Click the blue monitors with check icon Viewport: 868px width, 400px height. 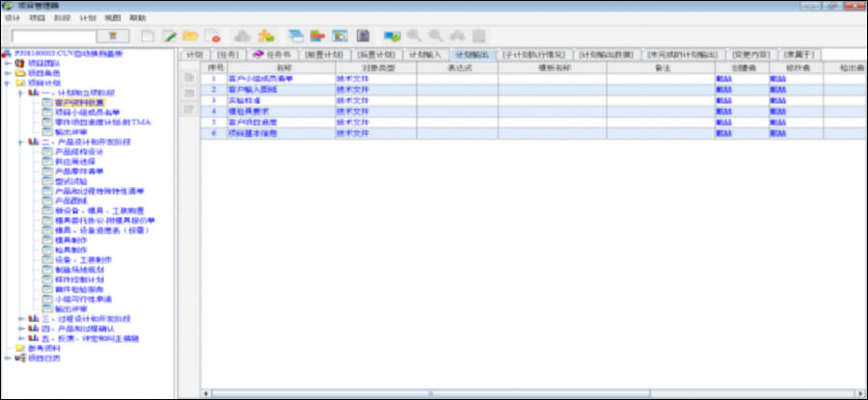(393, 36)
